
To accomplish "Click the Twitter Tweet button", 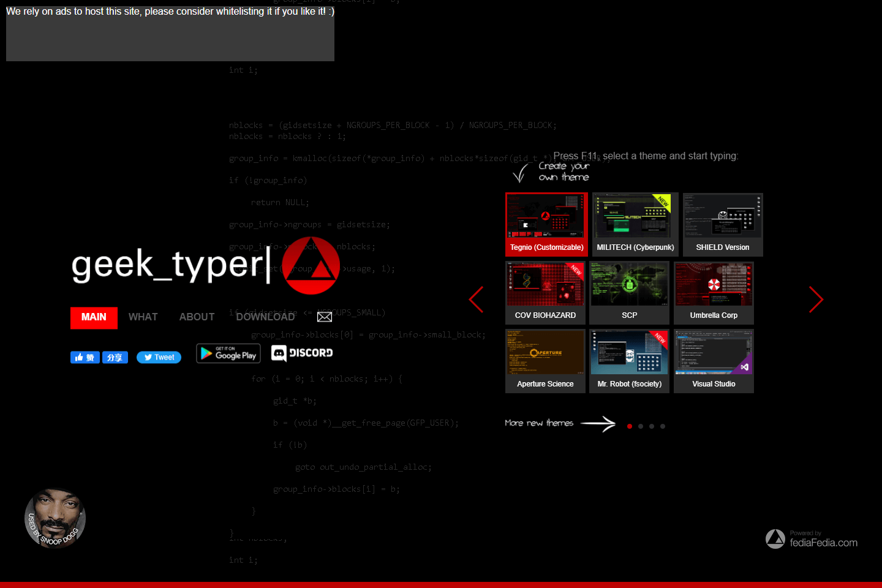I will [159, 358].
